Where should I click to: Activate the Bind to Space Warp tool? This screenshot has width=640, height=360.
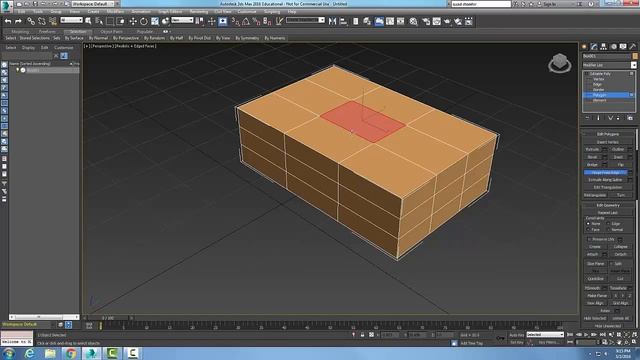pos(53,21)
